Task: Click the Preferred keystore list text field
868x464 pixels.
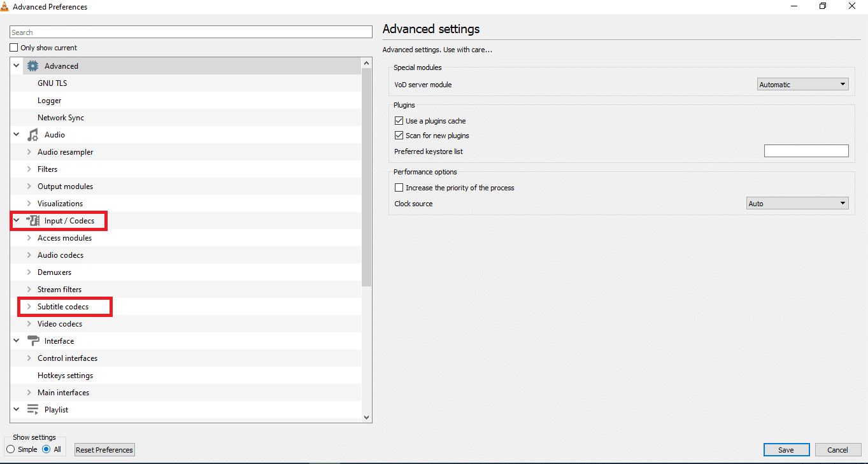Action: [806, 151]
